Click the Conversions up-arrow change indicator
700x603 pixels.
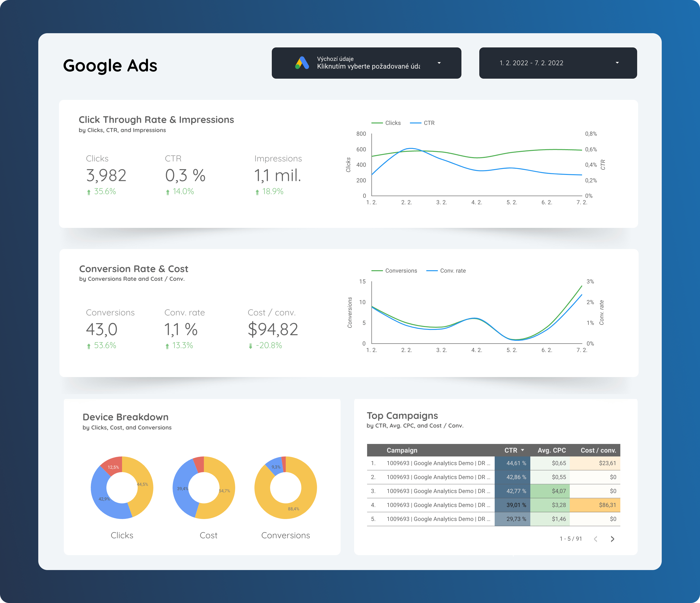tap(89, 346)
